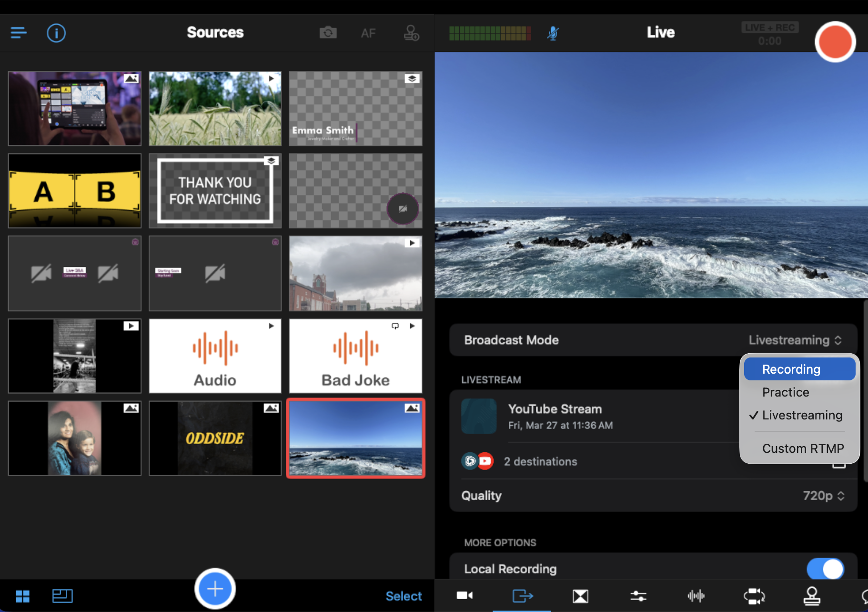Click the image icon on tablet photo tile
Screen dimensions: 868x612
point(131,79)
